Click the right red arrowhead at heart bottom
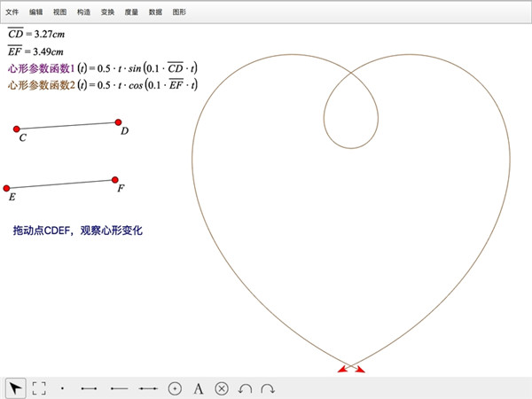This screenshot has width=532, height=399. [360, 369]
